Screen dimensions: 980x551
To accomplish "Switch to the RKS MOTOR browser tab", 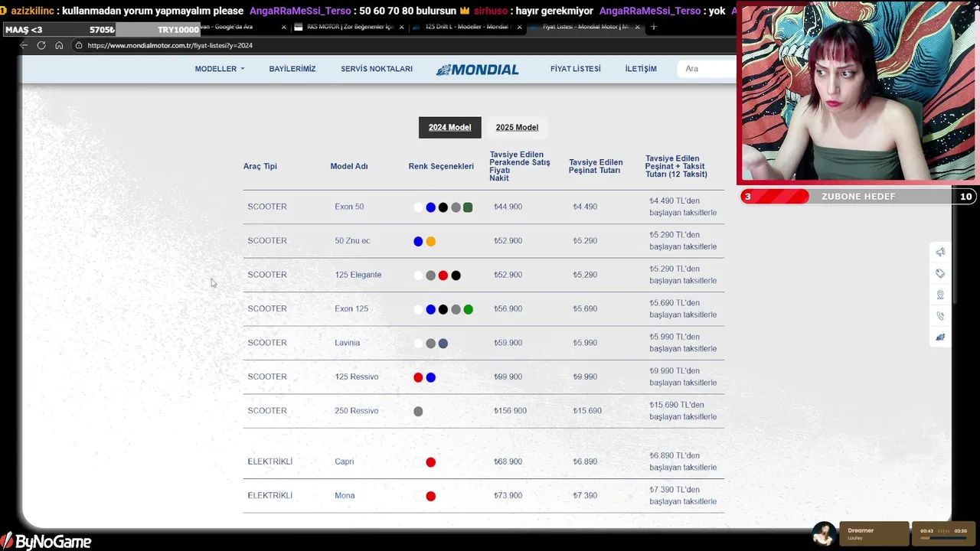I will click(x=349, y=27).
